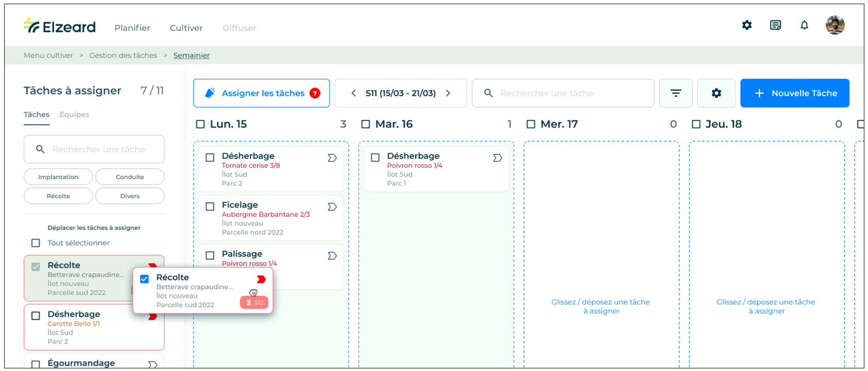Open the user profile avatar

835,25
